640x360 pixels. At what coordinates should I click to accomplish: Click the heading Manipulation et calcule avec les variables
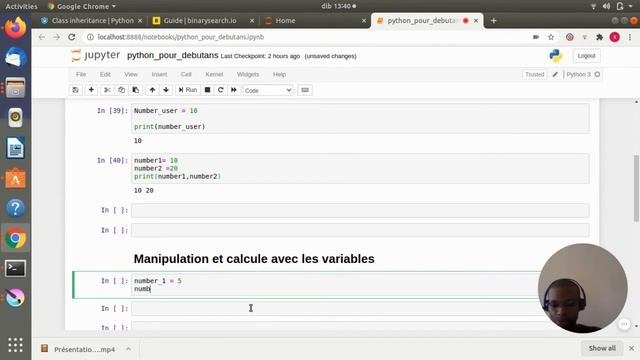(254, 259)
